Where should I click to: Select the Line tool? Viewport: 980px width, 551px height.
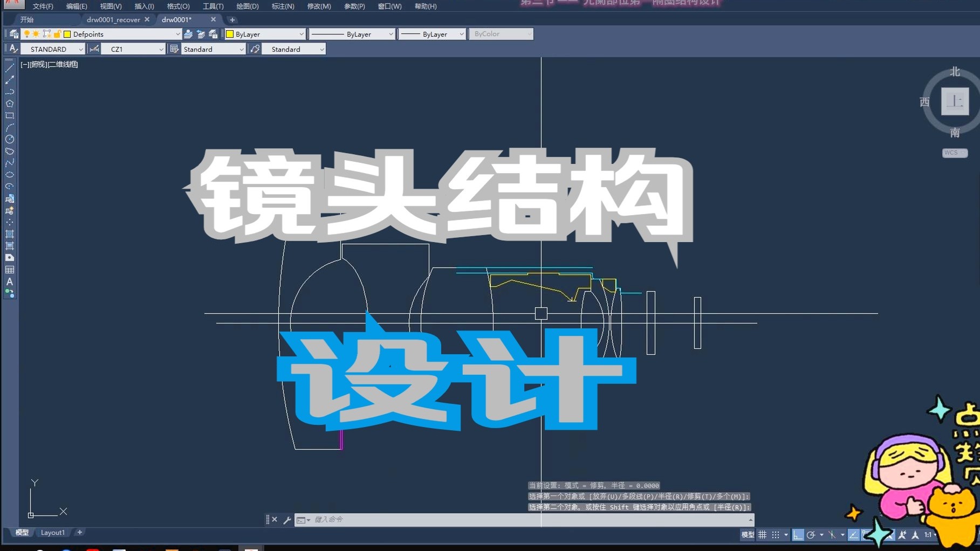[9, 69]
